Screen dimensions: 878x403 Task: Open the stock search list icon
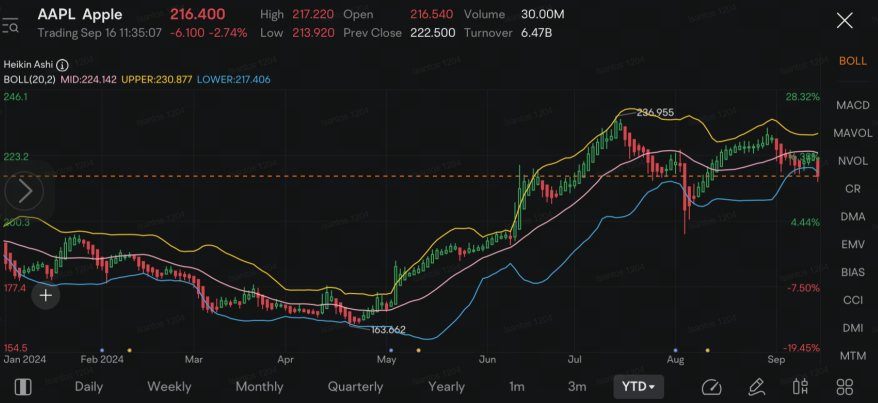pos(11,26)
